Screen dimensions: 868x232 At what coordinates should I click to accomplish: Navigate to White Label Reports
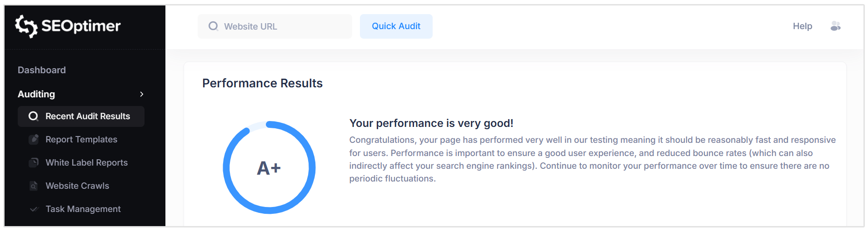click(86, 163)
